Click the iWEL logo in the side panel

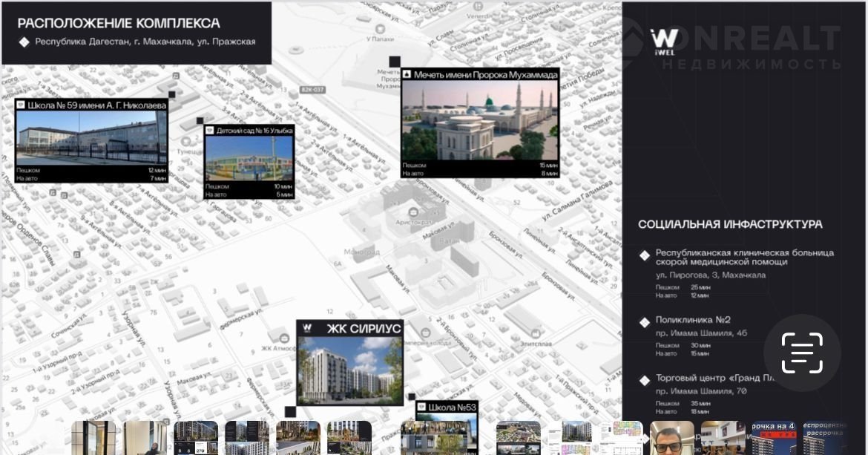click(664, 41)
